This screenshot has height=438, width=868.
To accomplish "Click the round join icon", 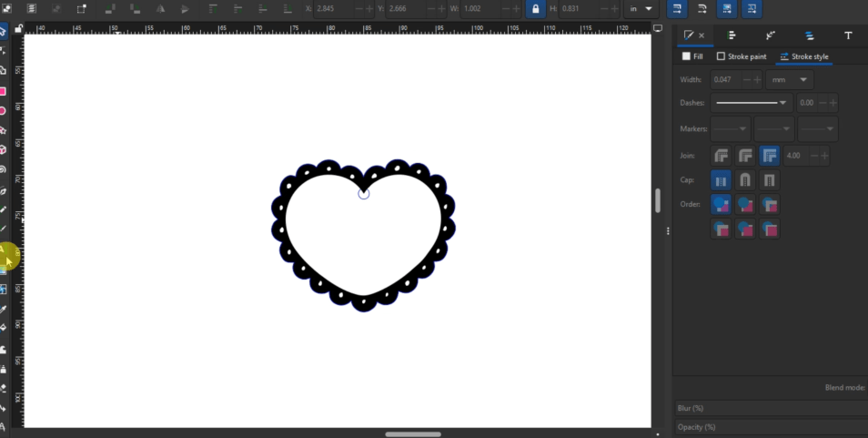I will [745, 156].
